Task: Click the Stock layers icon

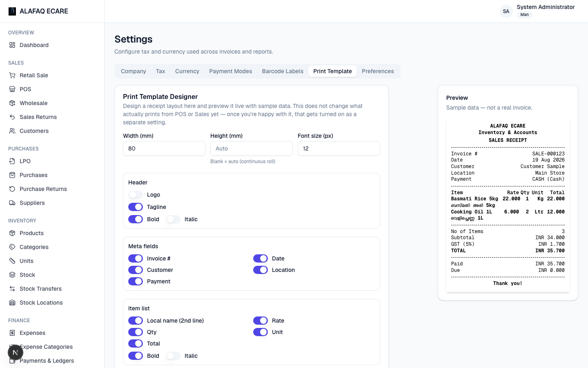Action: tap(12, 275)
